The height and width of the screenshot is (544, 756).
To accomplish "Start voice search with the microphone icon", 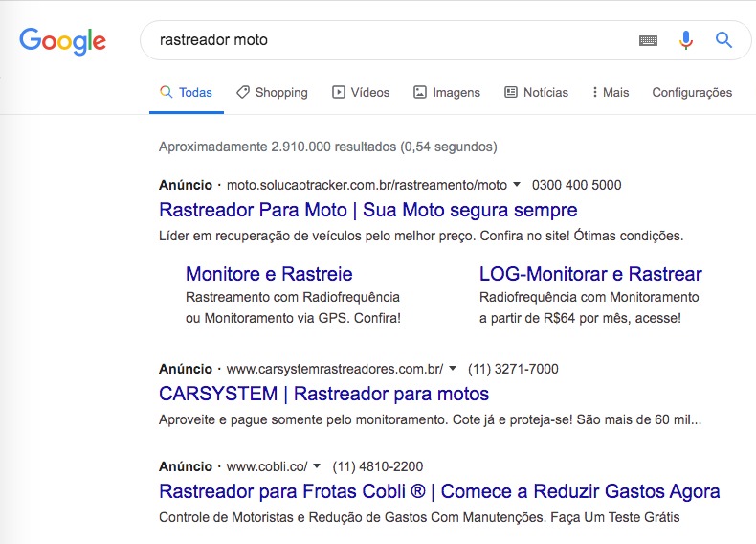I will coord(685,40).
